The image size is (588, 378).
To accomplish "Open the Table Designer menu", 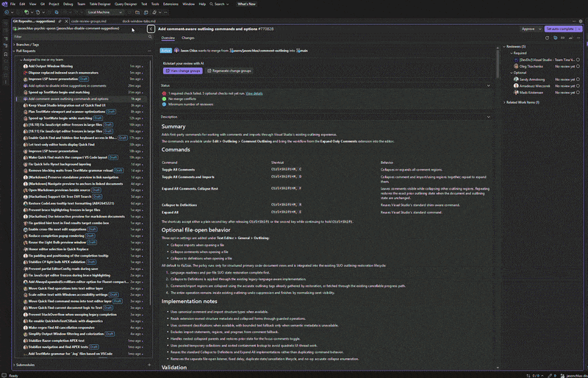I will click(100, 4).
